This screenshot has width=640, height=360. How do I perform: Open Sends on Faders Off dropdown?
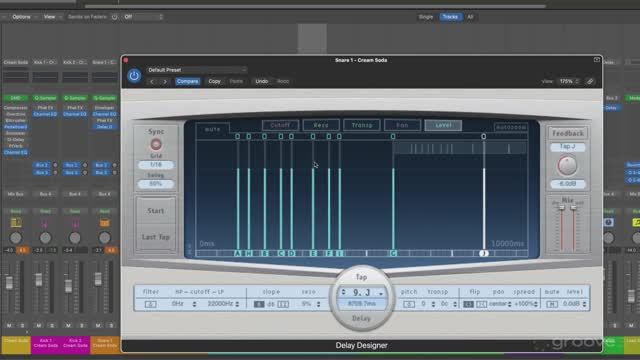tap(143, 17)
